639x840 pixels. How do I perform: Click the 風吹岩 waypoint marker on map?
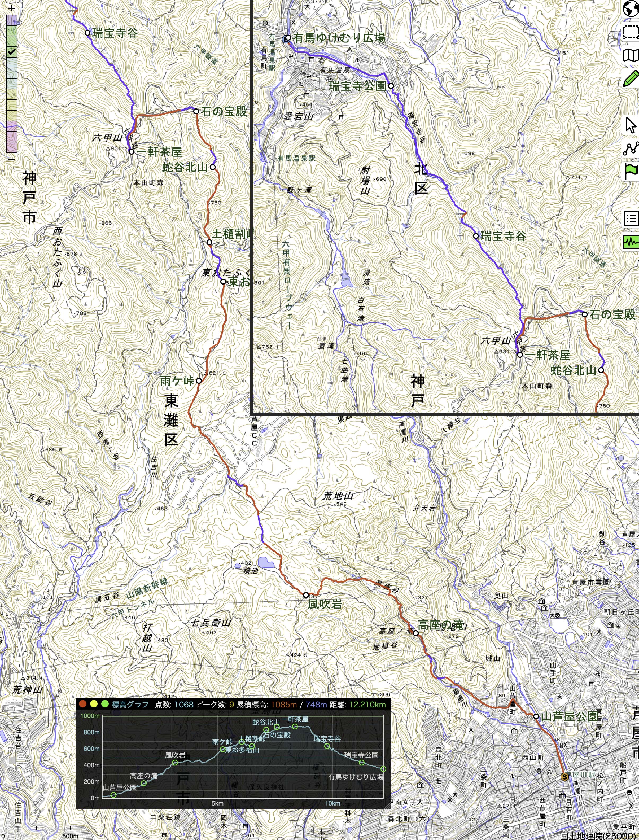tap(306, 595)
